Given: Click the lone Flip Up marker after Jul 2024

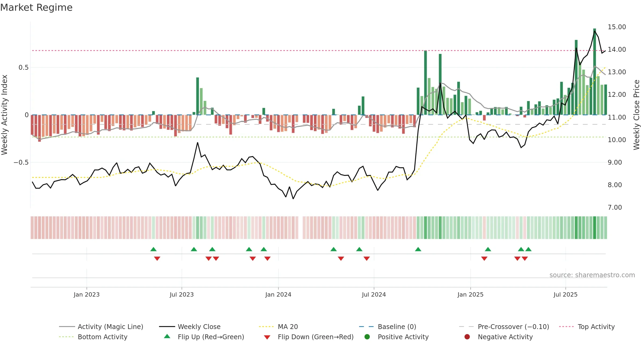Looking at the screenshot, I should click(x=418, y=249).
